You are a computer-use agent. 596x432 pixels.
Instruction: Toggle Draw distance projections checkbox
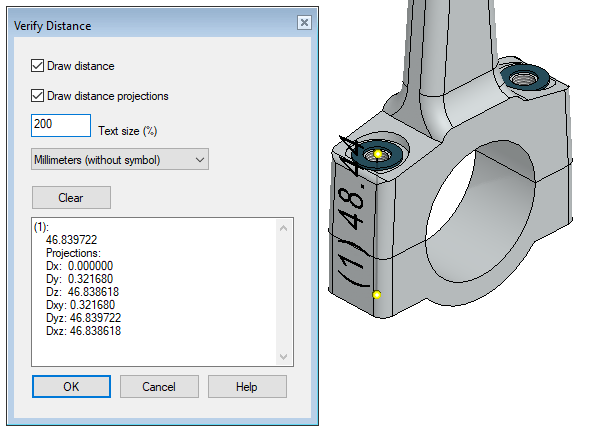point(37,95)
